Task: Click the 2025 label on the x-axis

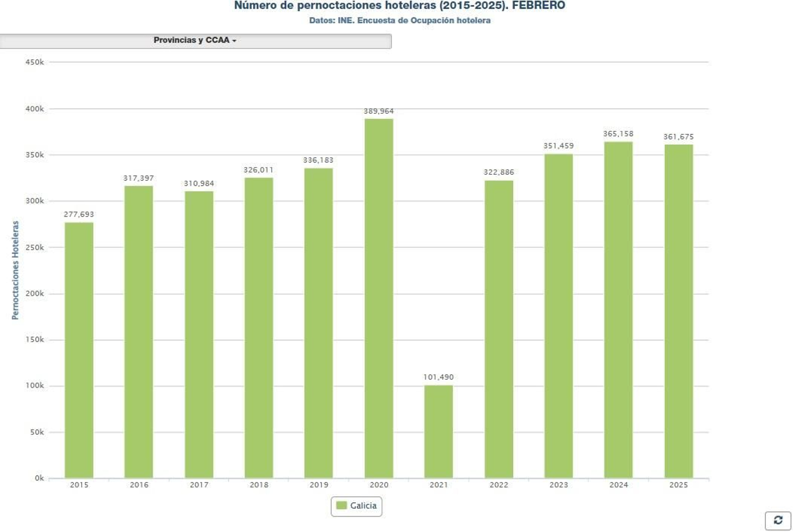Action: (679, 486)
